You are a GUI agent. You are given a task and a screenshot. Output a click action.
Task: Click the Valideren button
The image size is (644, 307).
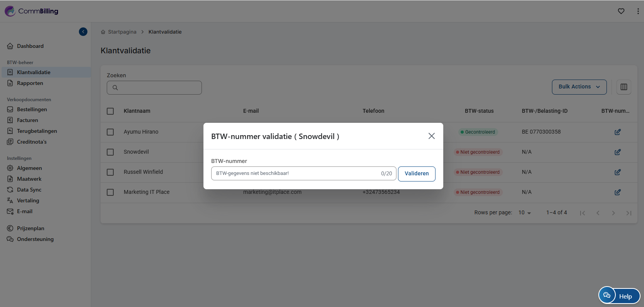point(416,174)
